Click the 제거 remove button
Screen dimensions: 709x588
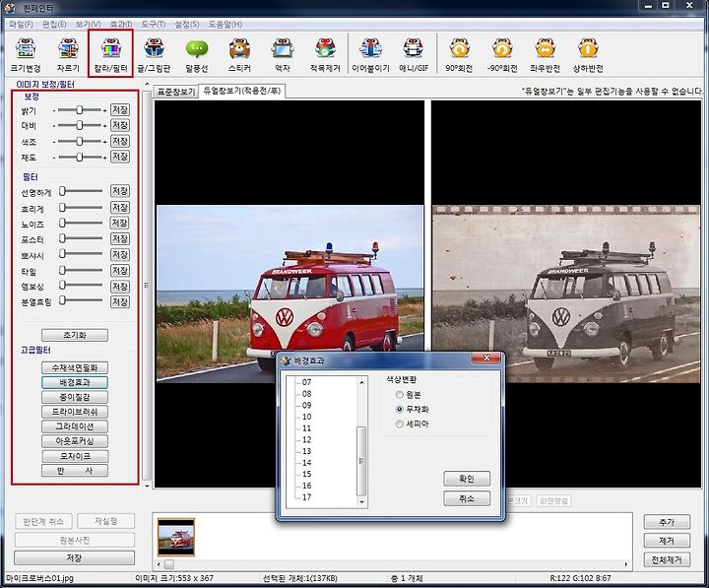(x=667, y=541)
